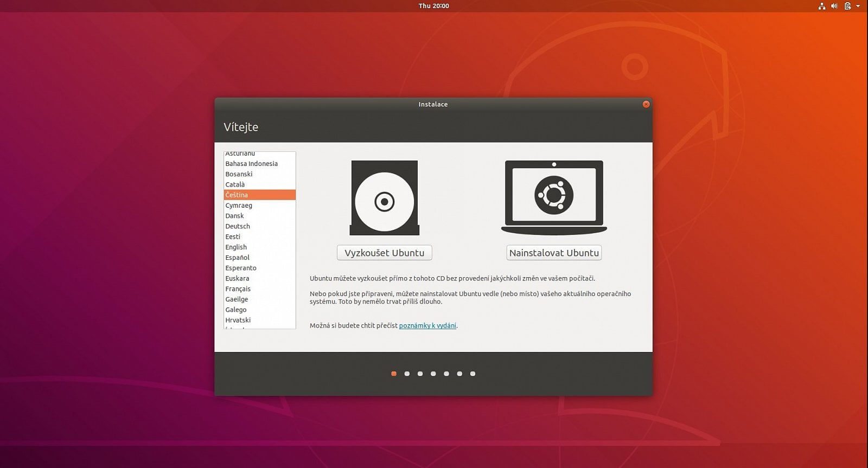Select Čeština in language list
The height and width of the screenshot is (468, 868).
[260, 195]
